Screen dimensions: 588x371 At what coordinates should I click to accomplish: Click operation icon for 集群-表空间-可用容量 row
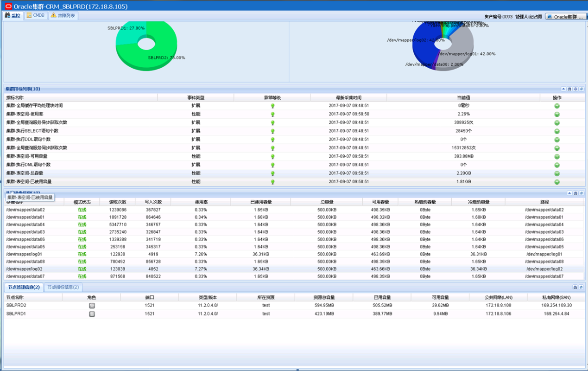pyautogui.click(x=556, y=157)
